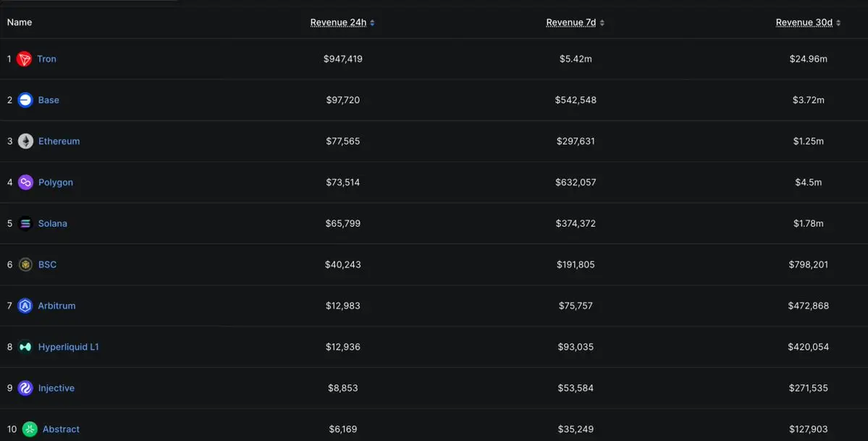Click Tron's $947,419 24h revenue cell
The image size is (868, 441).
tap(343, 59)
